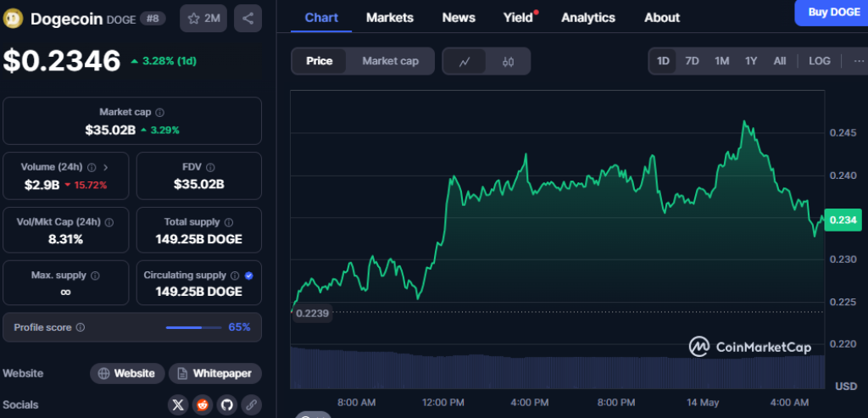Open the GitHub social link
This screenshot has width=868, height=418.
[227, 404]
